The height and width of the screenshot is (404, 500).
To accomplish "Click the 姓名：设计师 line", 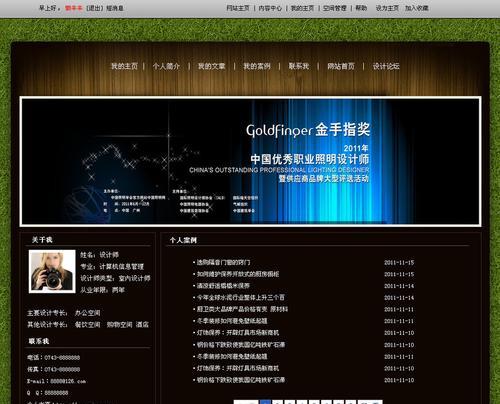I will 99,255.
